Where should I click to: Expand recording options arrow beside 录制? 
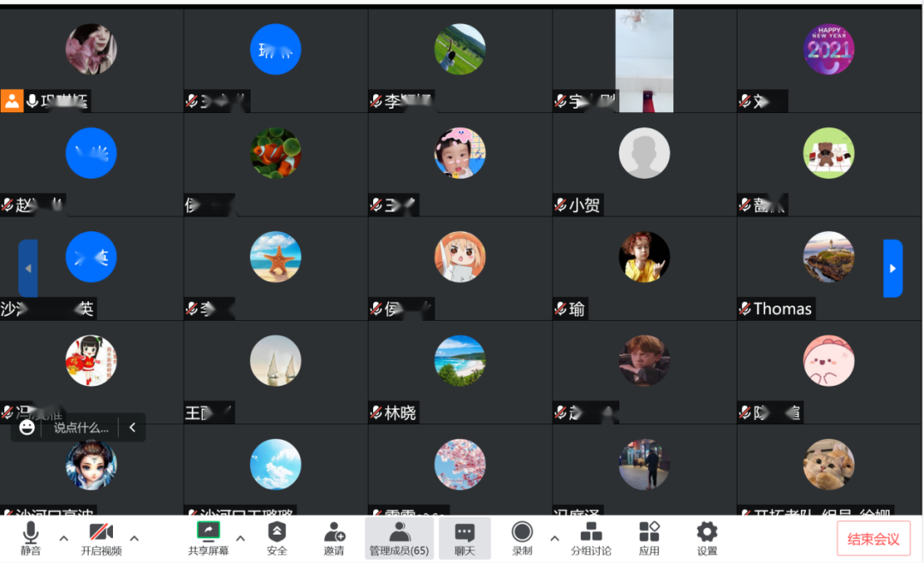pyautogui.click(x=554, y=538)
